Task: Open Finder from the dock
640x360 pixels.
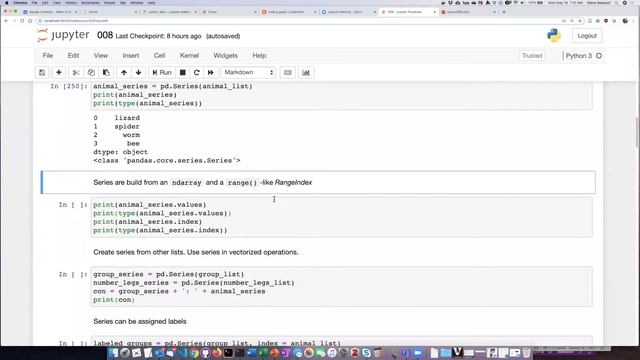Action: click(x=113, y=353)
